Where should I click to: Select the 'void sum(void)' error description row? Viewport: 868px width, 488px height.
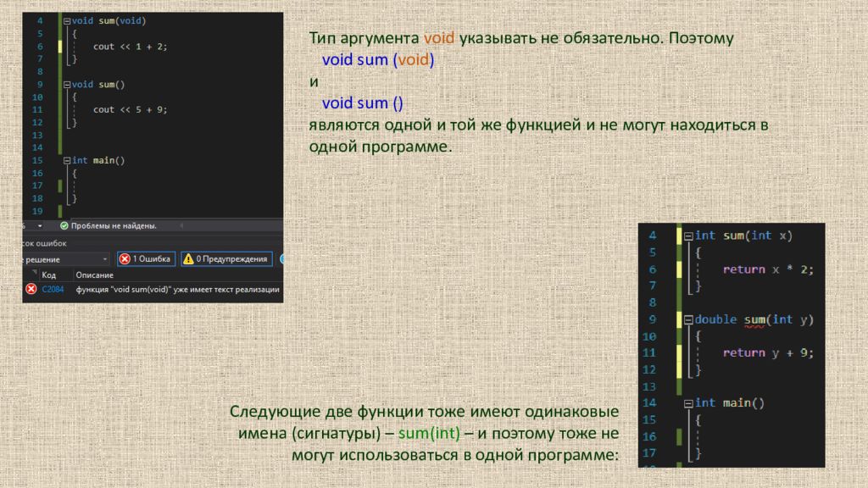pos(177,289)
